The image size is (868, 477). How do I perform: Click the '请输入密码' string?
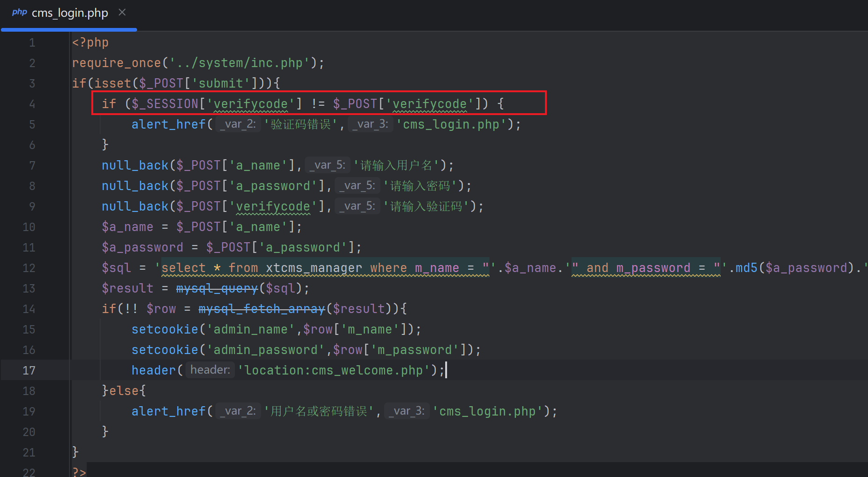tap(421, 186)
